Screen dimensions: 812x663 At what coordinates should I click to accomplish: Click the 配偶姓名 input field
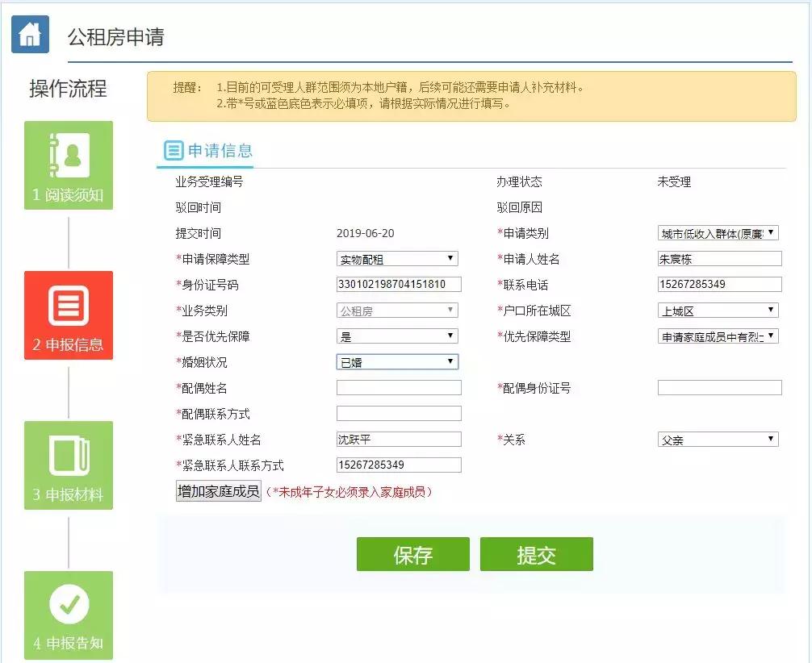(x=398, y=387)
